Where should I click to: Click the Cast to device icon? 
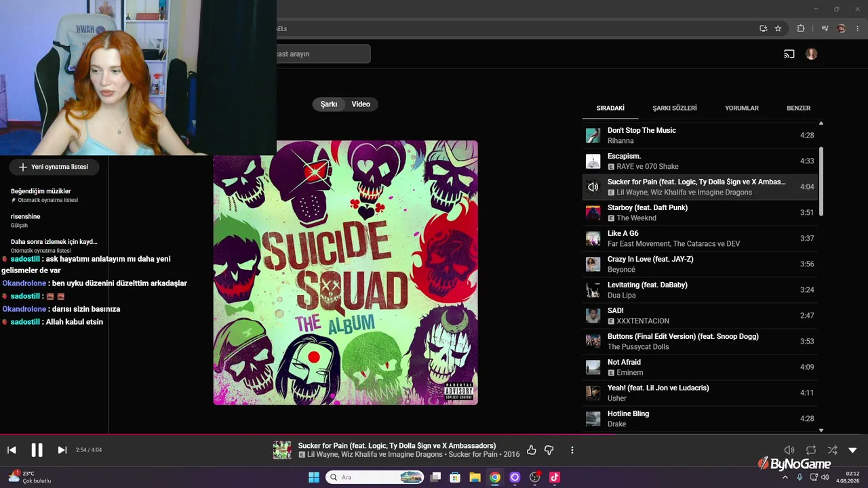coord(789,54)
